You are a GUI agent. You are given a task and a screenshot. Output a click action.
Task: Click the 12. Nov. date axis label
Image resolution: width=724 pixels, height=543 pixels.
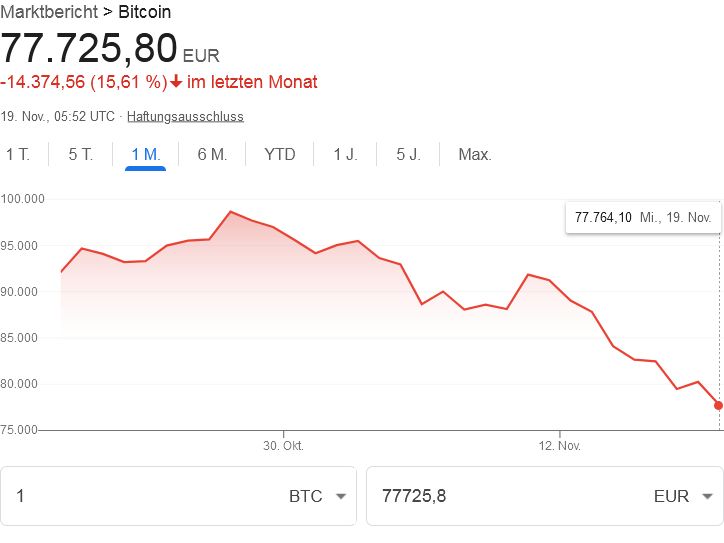[x=558, y=445]
